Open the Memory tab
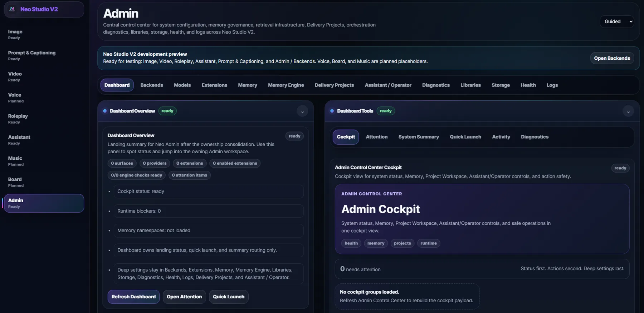Viewport: 644px width, 313px height. pyautogui.click(x=248, y=85)
